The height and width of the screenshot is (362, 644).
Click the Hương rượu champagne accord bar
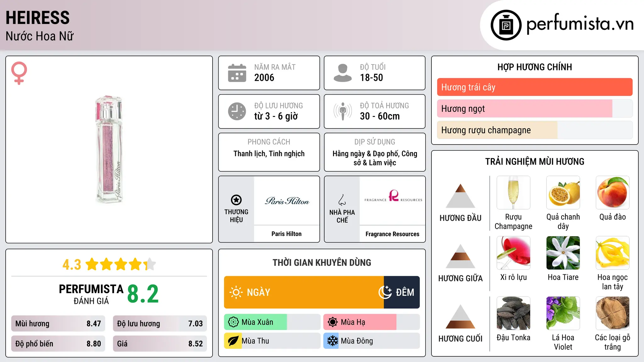coord(535,130)
